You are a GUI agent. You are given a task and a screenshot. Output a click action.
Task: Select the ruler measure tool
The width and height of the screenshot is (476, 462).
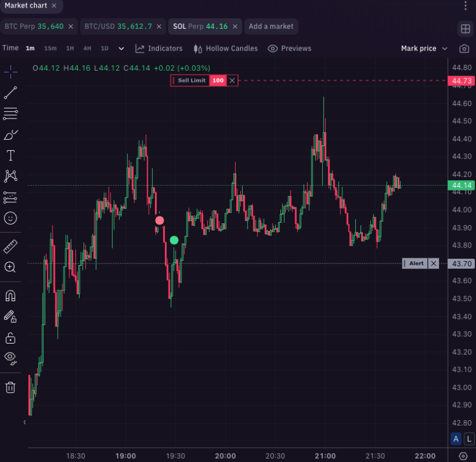tap(11, 246)
